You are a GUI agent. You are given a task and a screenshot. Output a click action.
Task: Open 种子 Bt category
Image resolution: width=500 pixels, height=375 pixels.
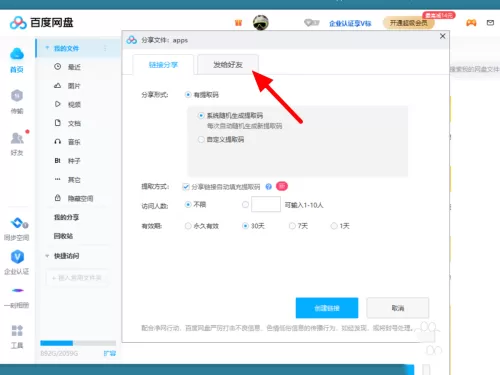pos(74,161)
